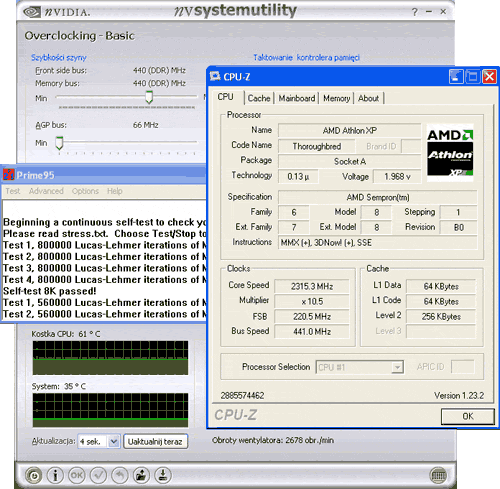Viewport: 500px width, 489px height.
Task: Open the nvsystemutility help question mark
Action: [414, 12]
